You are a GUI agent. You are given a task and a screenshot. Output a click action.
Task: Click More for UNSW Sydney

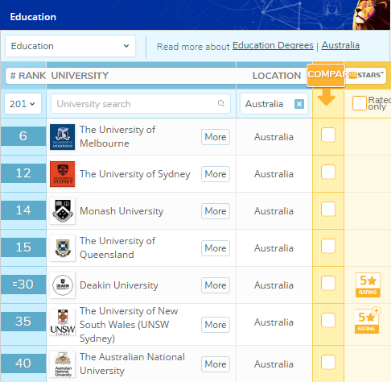click(215, 325)
